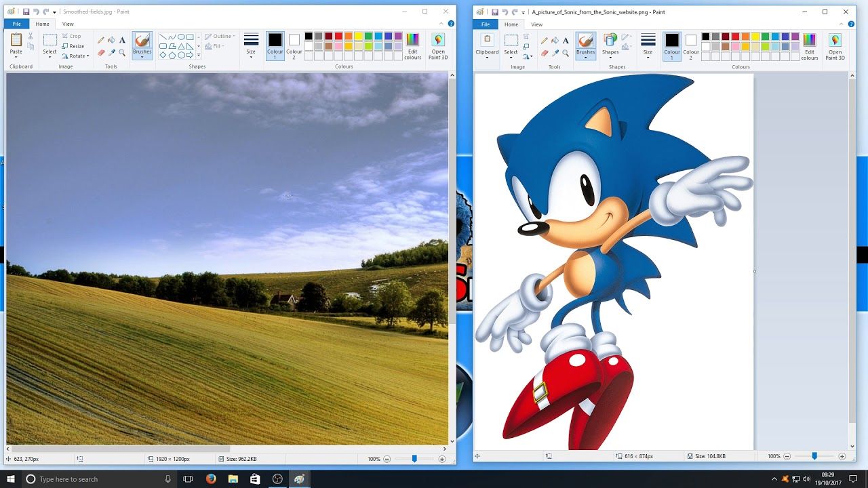Switch to the View tab in the Sonic window
This screenshot has height=488, width=868.
(536, 24)
